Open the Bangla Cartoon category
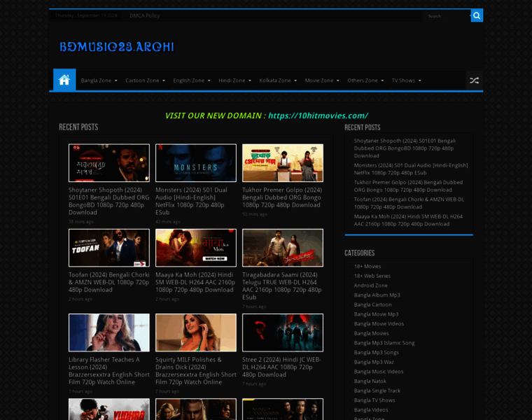532x420 pixels. coord(373,304)
